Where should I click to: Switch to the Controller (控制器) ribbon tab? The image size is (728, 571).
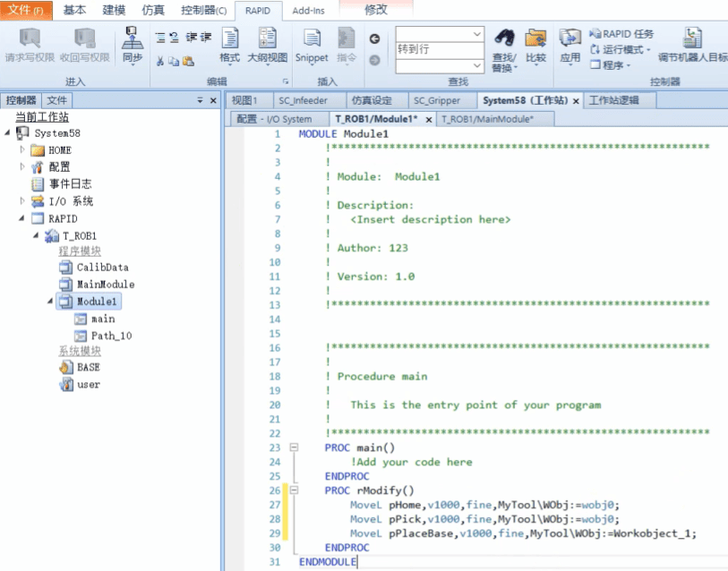(x=204, y=10)
